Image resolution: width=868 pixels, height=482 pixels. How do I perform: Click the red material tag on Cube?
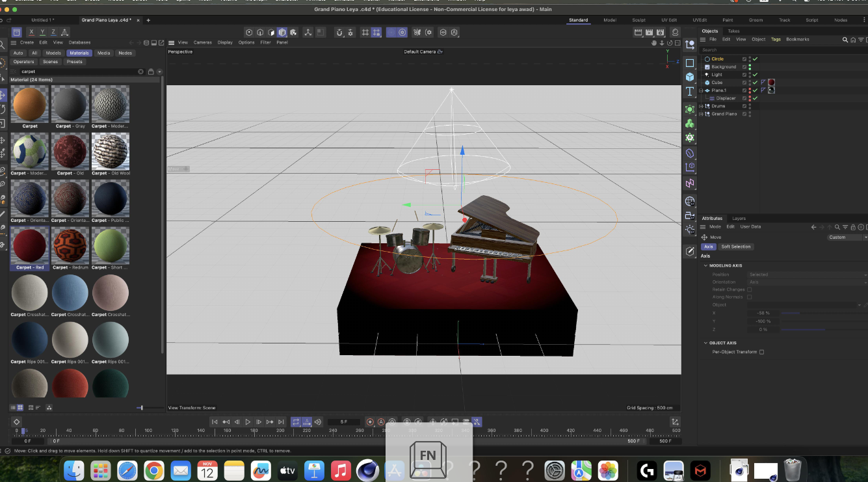(x=771, y=83)
